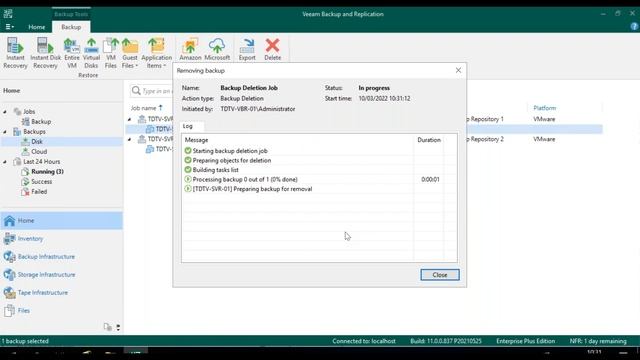This screenshot has height=360, width=640.
Task: Collapse the Last 24 Hours tree node
Action: (5, 162)
